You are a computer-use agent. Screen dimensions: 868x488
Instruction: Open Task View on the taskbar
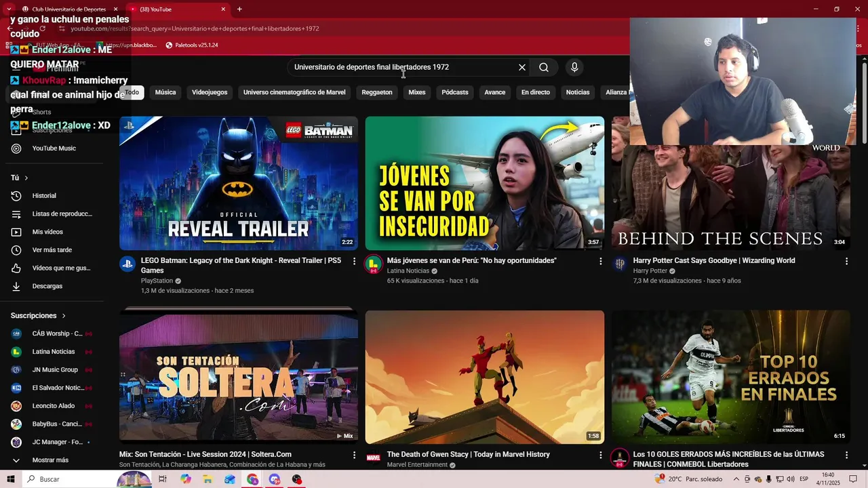click(x=163, y=479)
